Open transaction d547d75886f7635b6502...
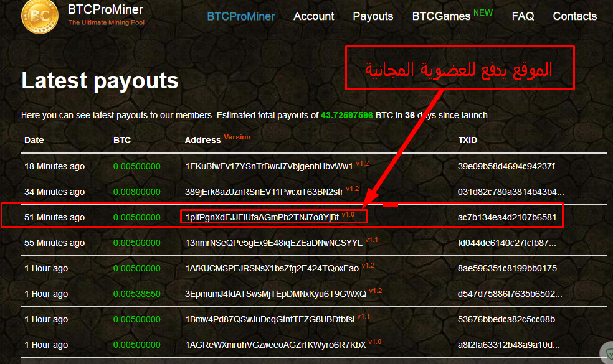The width and height of the screenshot is (613, 364). [x=510, y=294]
